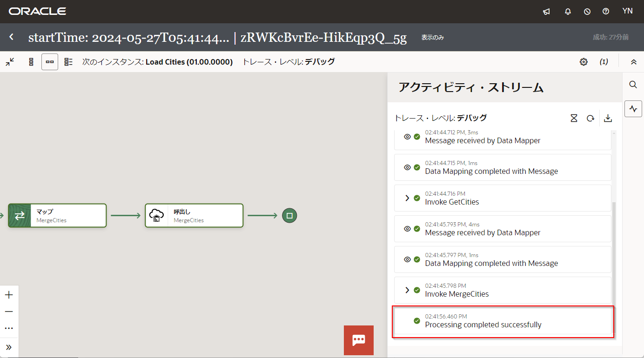Click the help question mark icon
The width and height of the screenshot is (644, 358).
pos(606,12)
